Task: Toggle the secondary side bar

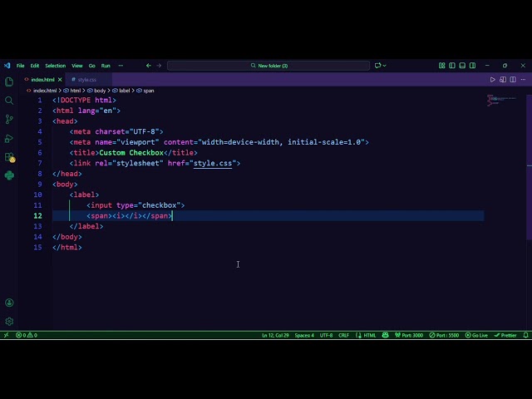Action: pyautogui.click(x=472, y=66)
